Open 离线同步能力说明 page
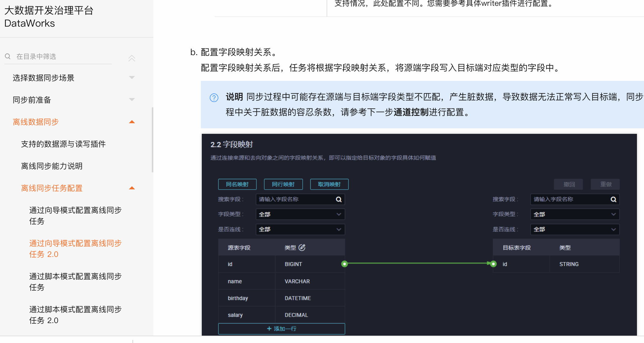Viewport: 644px width, 343px height. point(52,166)
